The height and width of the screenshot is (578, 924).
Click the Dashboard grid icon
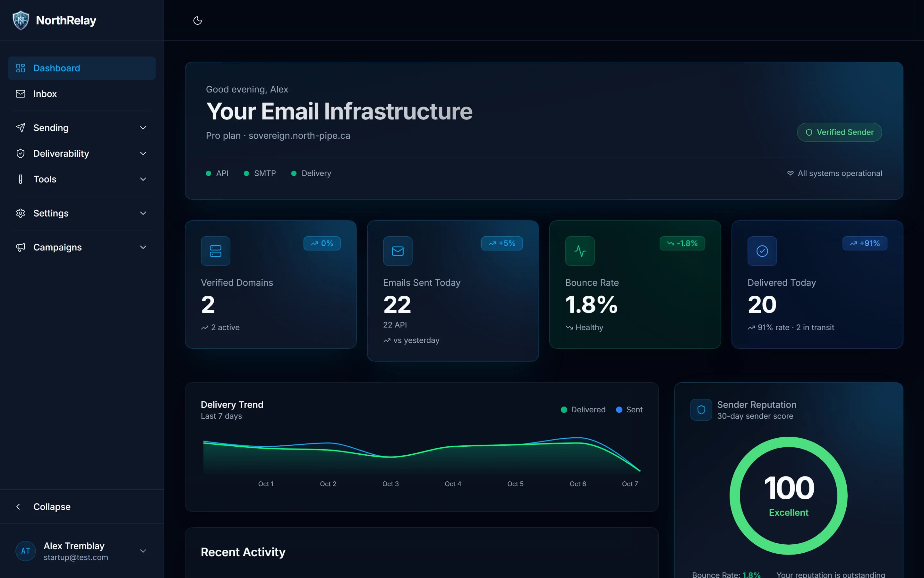click(21, 68)
